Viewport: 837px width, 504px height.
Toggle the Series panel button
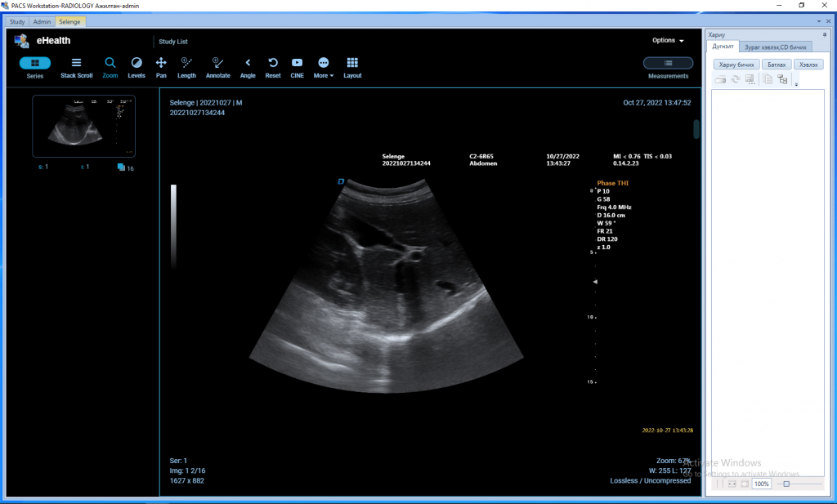click(35, 68)
